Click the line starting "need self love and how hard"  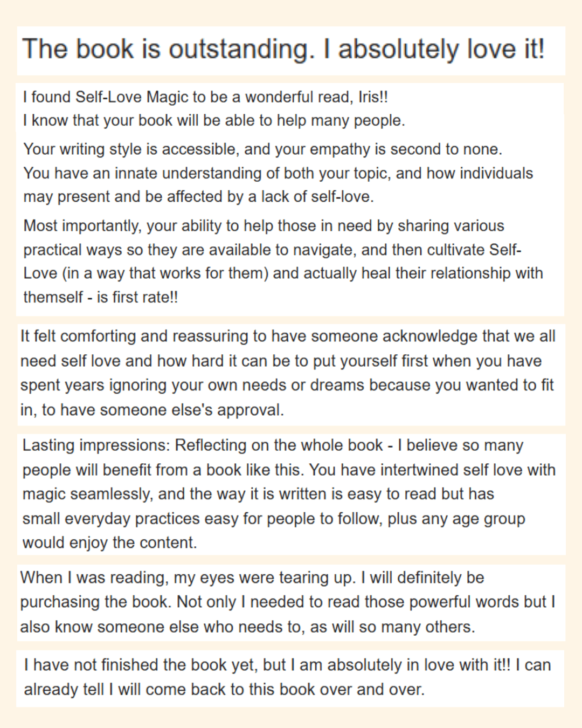point(281,361)
